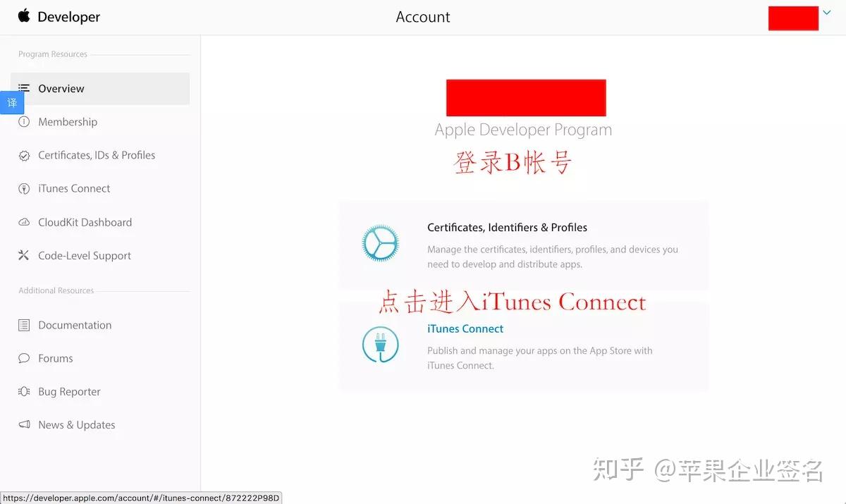The height and width of the screenshot is (504, 846).
Task: Open Code-Level Support sidebar item
Action: pyautogui.click(x=85, y=255)
